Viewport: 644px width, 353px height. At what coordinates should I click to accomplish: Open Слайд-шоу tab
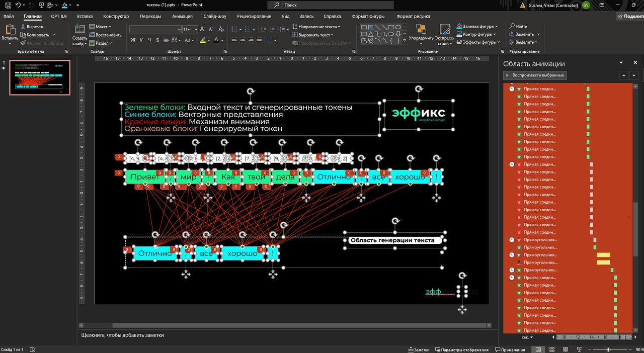(215, 16)
